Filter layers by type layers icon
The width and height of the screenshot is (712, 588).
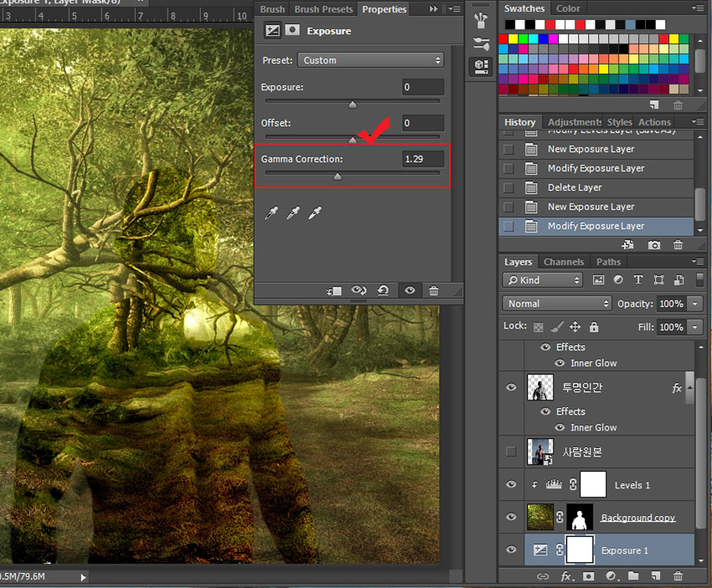click(638, 280)
